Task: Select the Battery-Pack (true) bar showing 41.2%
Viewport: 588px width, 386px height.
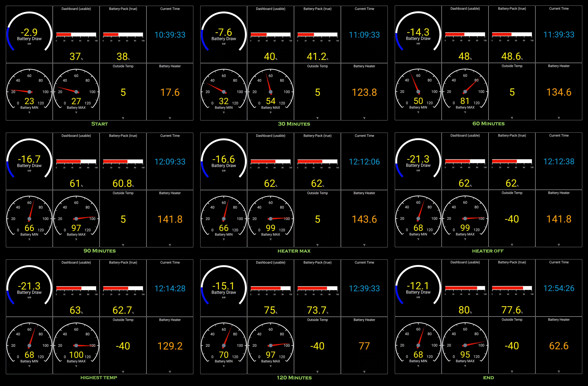Action: pos(317,35)
